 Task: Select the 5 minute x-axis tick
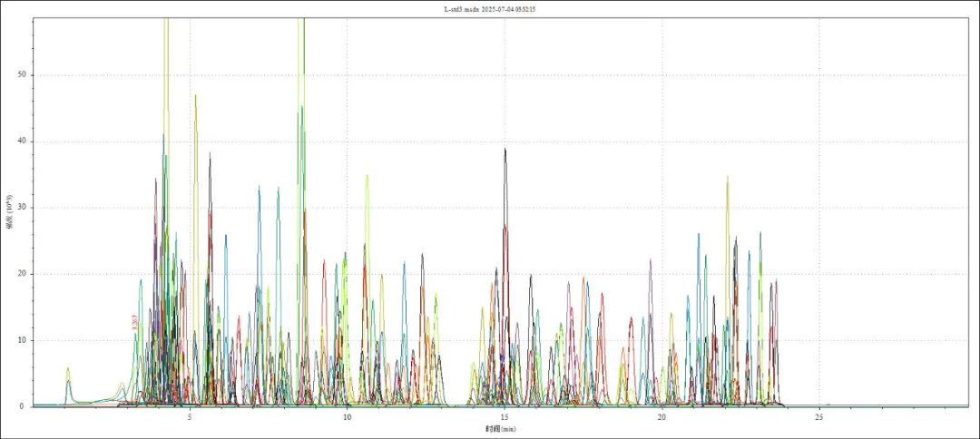[x=190, y=416]
